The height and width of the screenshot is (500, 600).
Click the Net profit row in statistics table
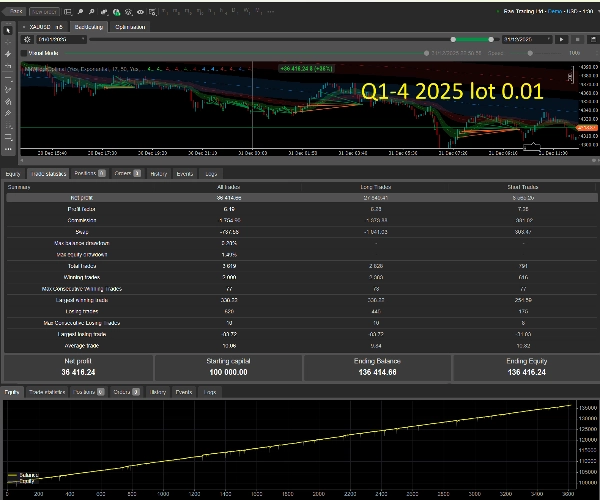(x=302, y=198)
